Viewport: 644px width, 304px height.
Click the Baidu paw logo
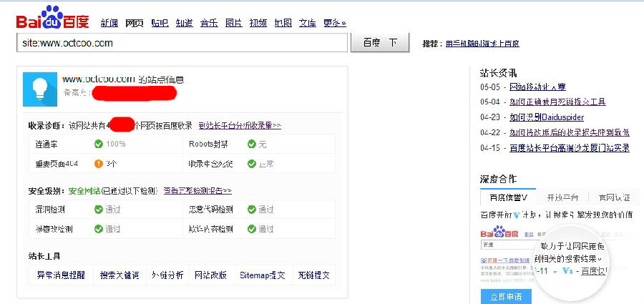[x=52, y=17]
